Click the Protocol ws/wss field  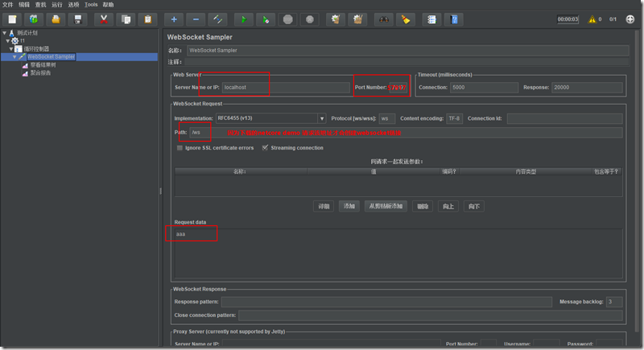click(x=387, y=118)
